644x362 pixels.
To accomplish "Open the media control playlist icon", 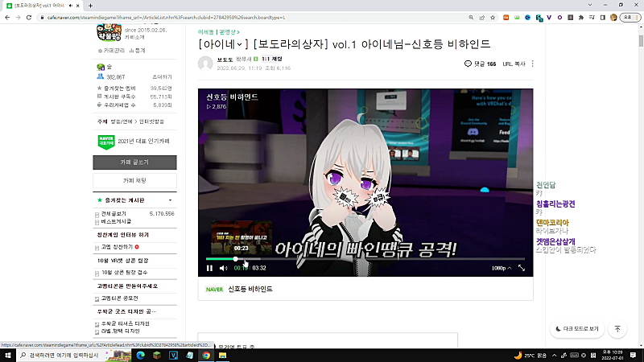I will (x=592, y=18).
